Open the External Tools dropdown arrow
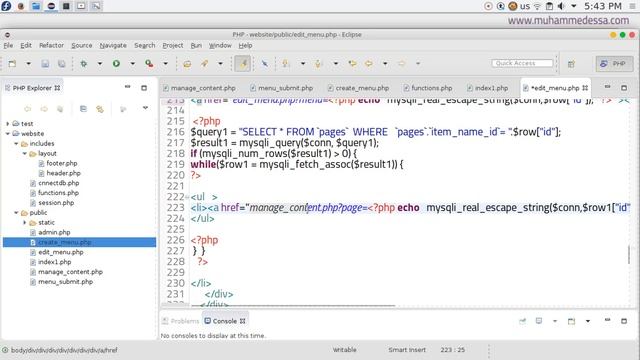Screen dimensions: 640x360 (165, 64)
